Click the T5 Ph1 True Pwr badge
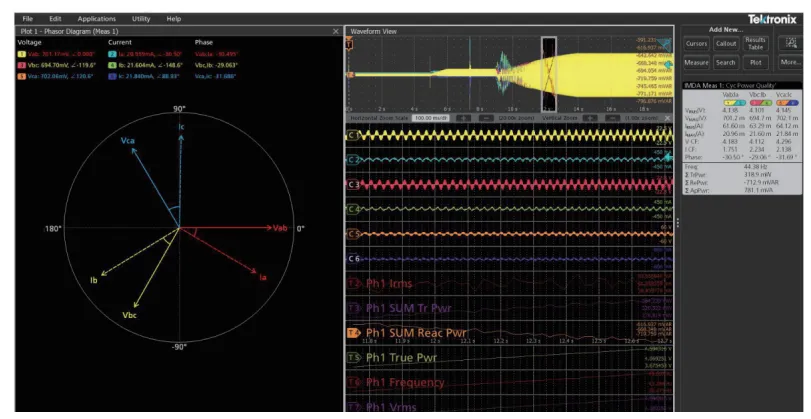This screenshot has height=419, width=811. point(352,357)
